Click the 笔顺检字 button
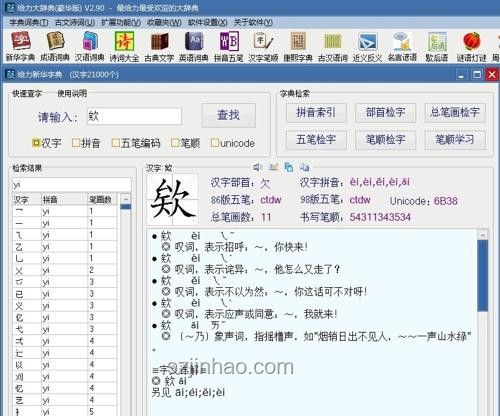This screenshot has width=500, height=416. pos(385,140)
